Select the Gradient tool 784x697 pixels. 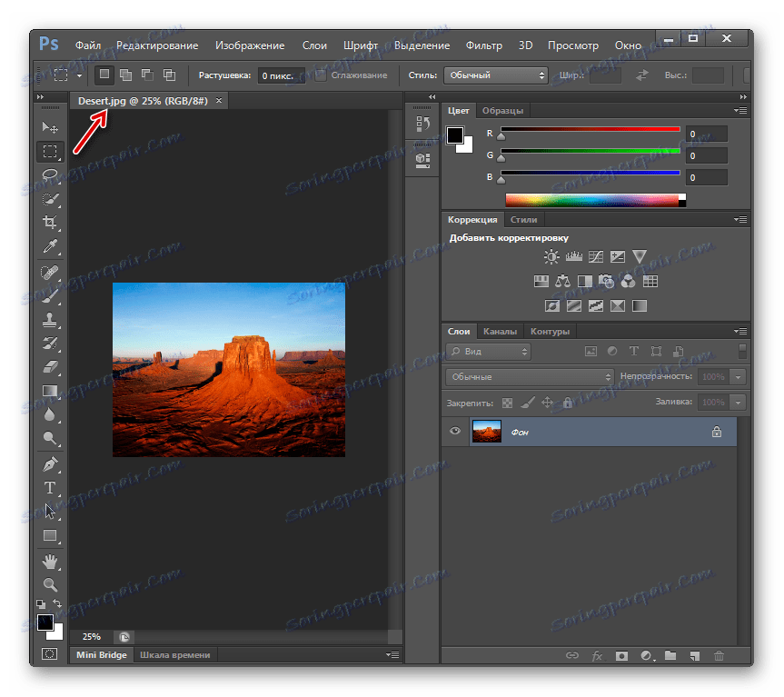click(49, 391)
